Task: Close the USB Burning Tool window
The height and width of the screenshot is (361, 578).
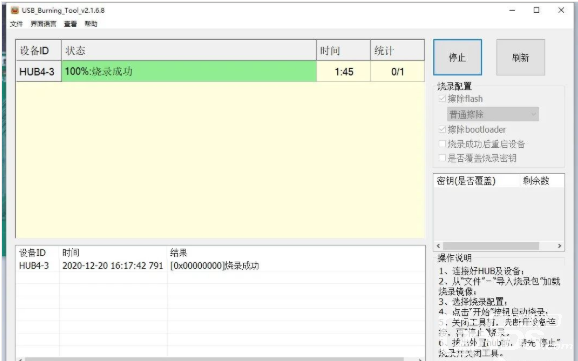Action: coord(561,10)
